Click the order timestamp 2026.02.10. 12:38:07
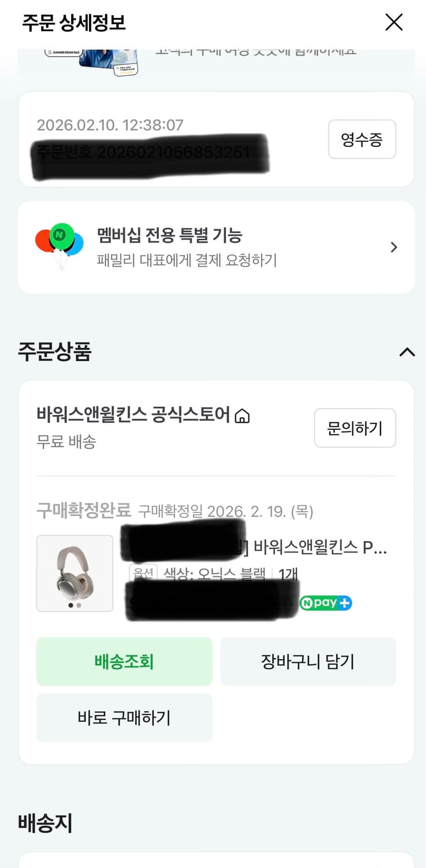This screenshot has width=426, height=868. [x=110, y=125]
